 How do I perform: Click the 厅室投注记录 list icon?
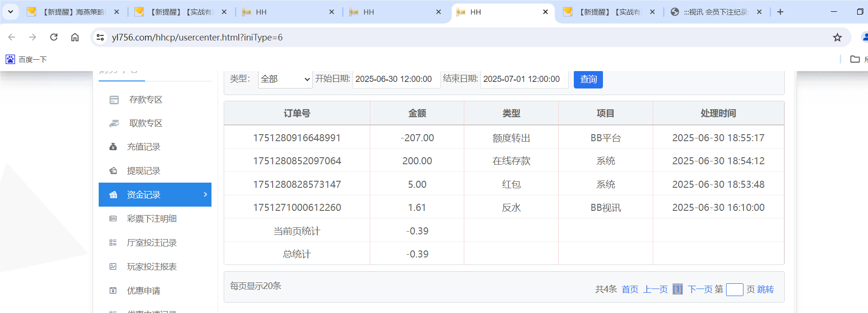pos(113,243)
